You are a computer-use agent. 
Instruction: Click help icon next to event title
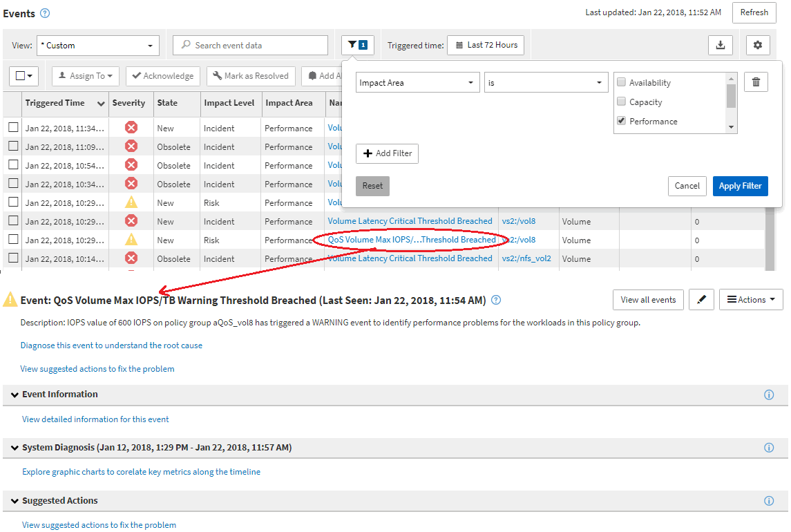tap(495, 301)
